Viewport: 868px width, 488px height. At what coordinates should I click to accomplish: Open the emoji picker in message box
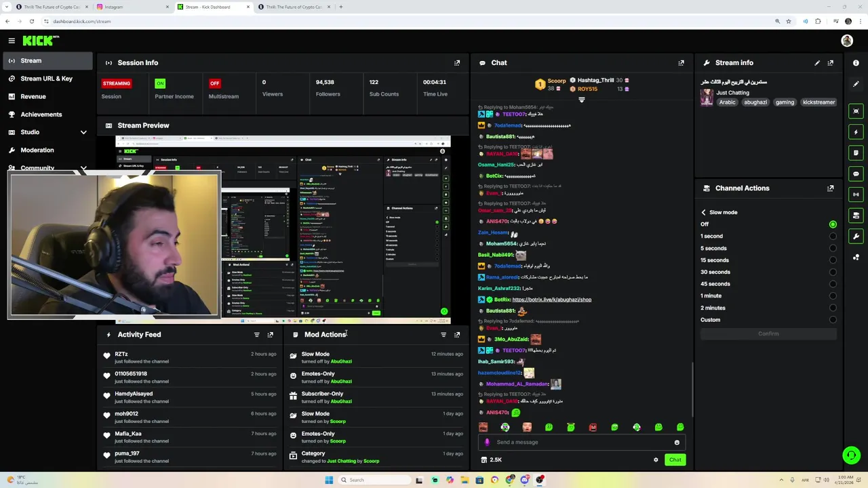pyautogui.click(x=677, y=443)
